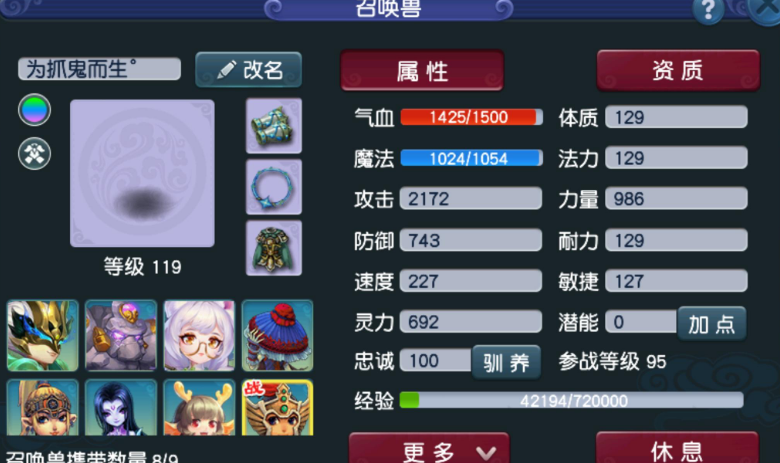This screenshot has width=780, height=463.
Task: Click the rainbow color dye icon
Action: click(34, 109)
